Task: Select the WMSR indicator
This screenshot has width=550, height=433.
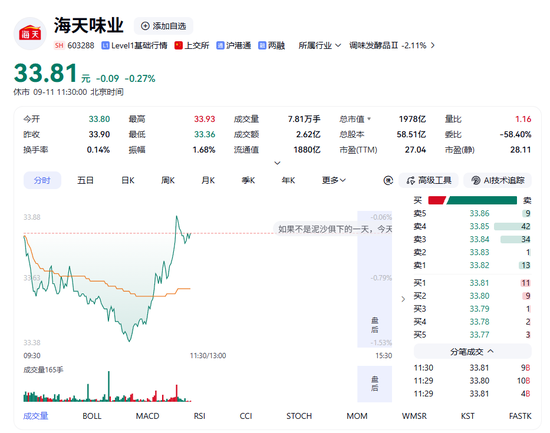Action: coord(414,416)
